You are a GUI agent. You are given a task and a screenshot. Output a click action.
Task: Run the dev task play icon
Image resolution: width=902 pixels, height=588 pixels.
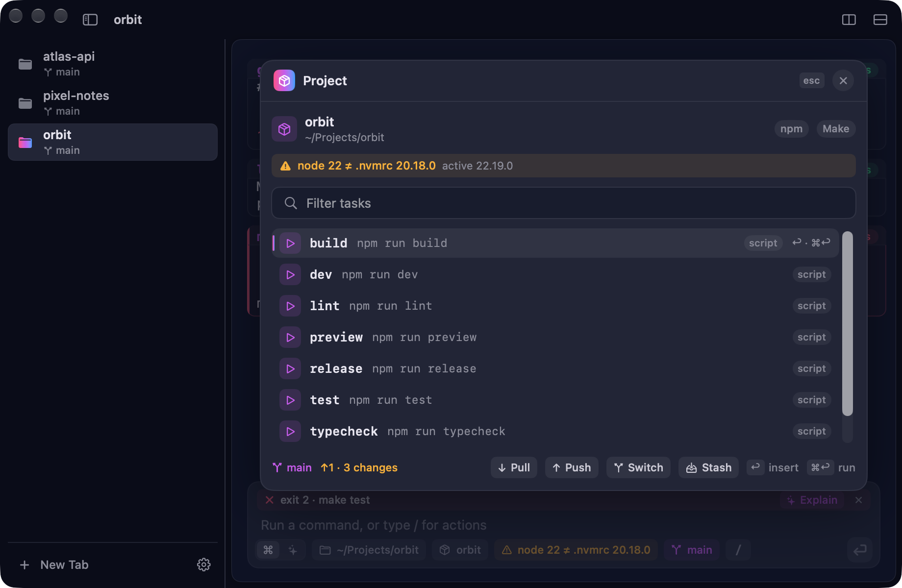tap(290, 274)
